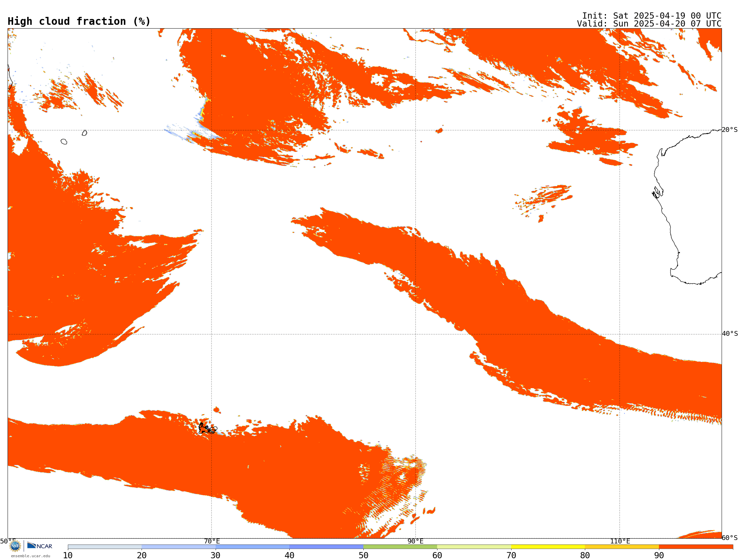Click the 60°S latitude label
The width and height of the screenshot is (744, 560).
pos(730,538)
